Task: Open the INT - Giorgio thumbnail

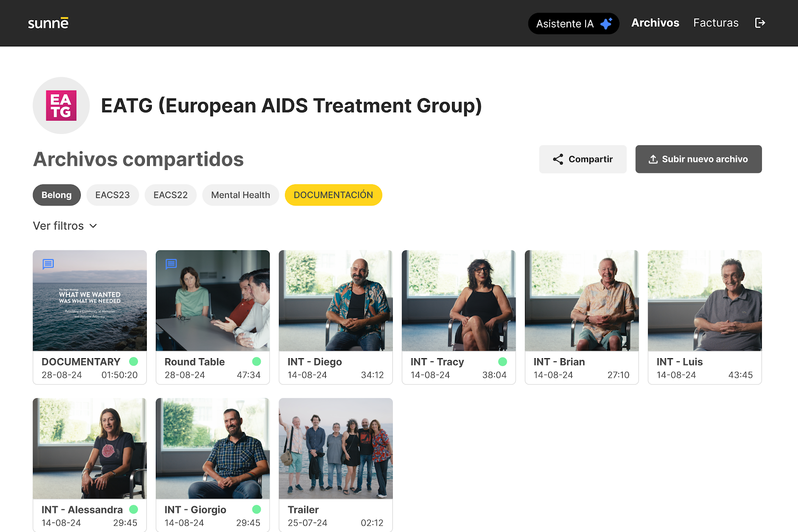Action: click(x=212, y=448)
